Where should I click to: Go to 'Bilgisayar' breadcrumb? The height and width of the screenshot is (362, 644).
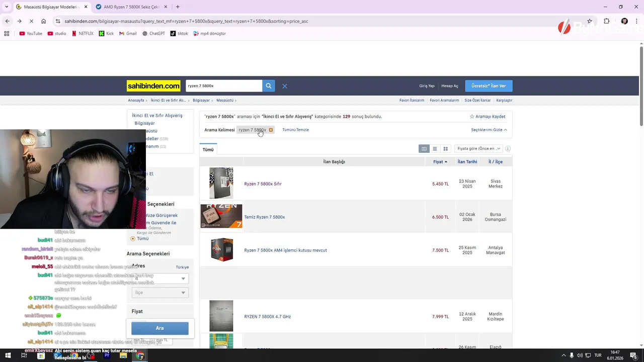pos(201,101)
